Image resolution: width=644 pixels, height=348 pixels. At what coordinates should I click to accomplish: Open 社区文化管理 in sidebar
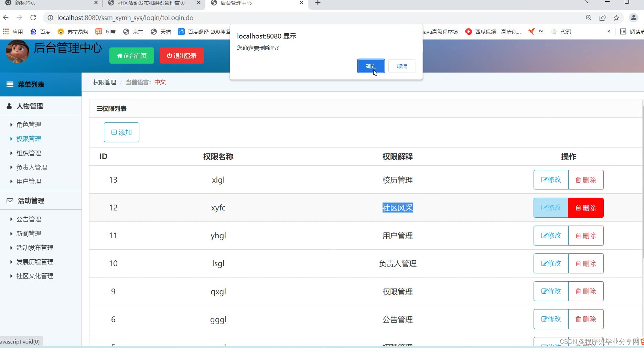pyautogui.click(x=35, y=276)
